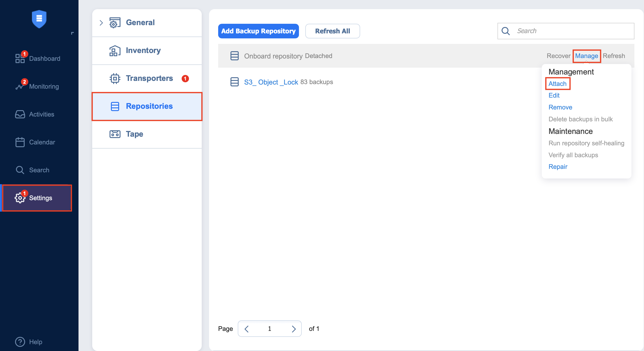
Task: Click the Inventory building icon
Action: coord(115,51)
